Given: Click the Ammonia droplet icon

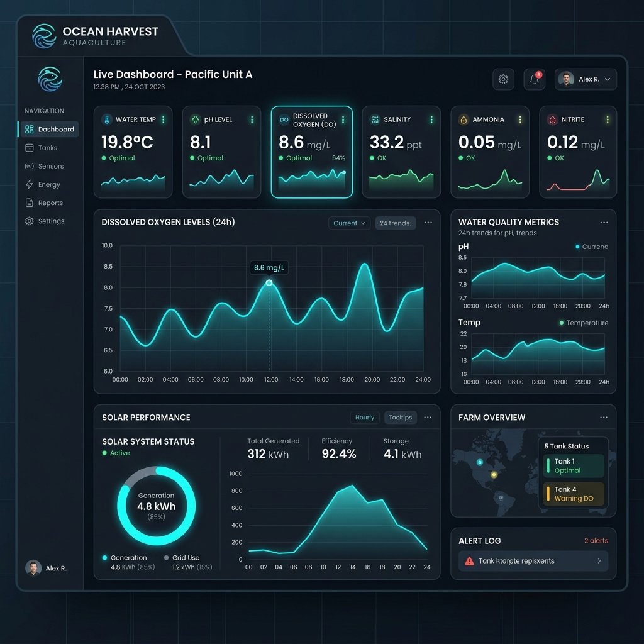Looking at the screenshot, I should tap(464, 119).
